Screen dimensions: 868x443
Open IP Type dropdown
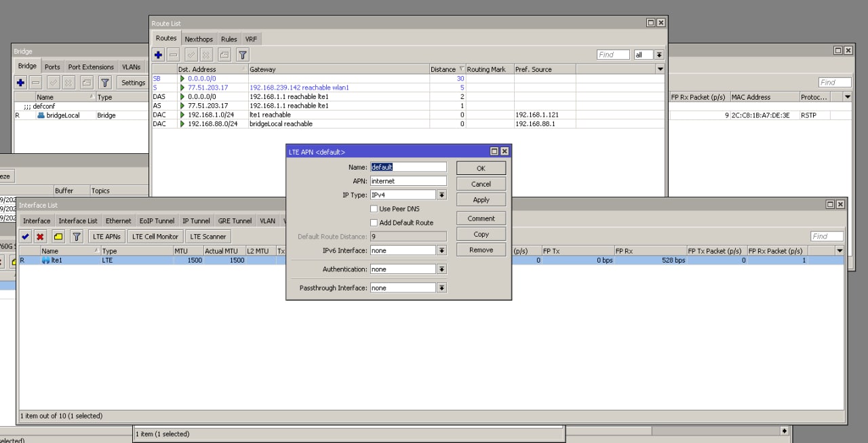441,195
